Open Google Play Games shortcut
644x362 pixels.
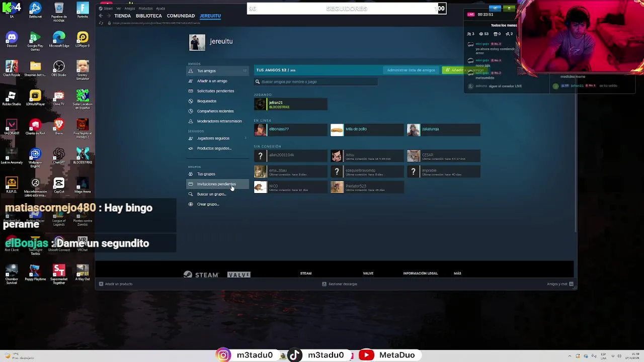pos(35,41)
